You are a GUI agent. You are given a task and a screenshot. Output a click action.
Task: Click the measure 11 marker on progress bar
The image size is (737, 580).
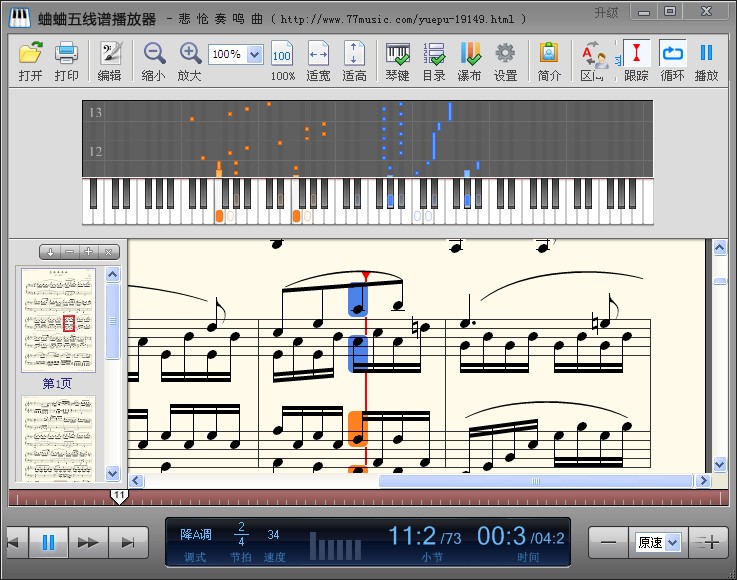tap(119, 496)
